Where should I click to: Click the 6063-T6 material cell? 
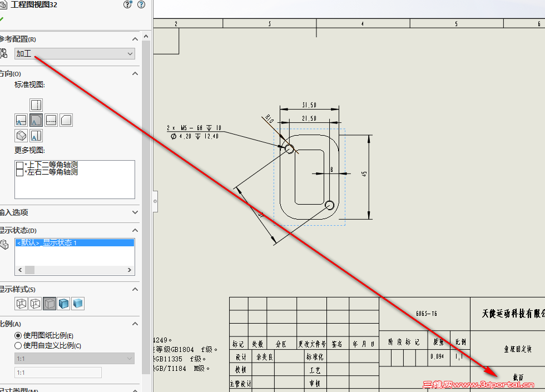427,314
